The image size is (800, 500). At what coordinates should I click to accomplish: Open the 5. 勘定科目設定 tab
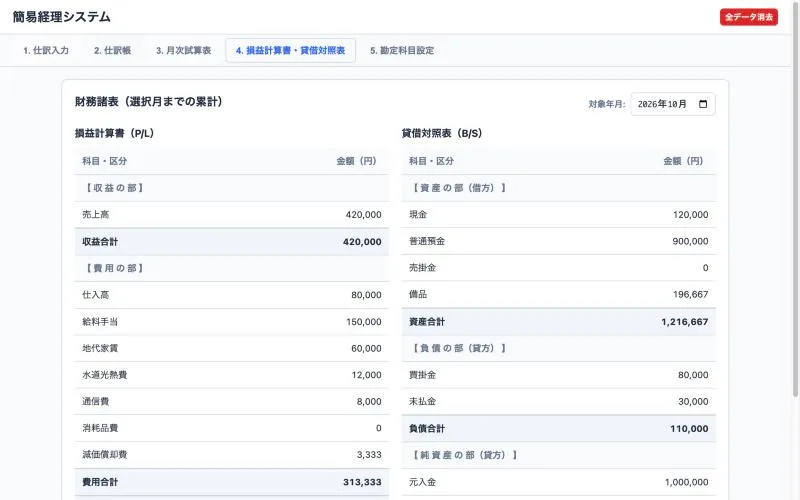coord(402,51)
